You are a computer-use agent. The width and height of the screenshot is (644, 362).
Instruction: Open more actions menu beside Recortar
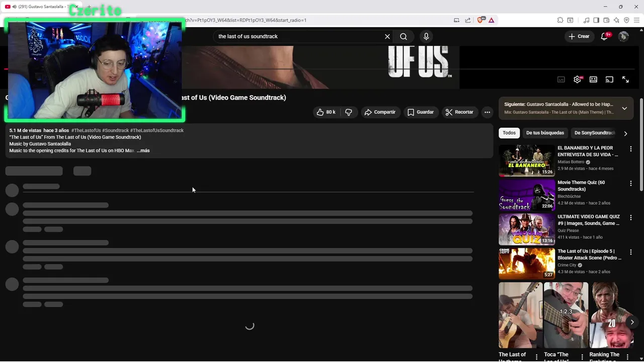[487, 112]
